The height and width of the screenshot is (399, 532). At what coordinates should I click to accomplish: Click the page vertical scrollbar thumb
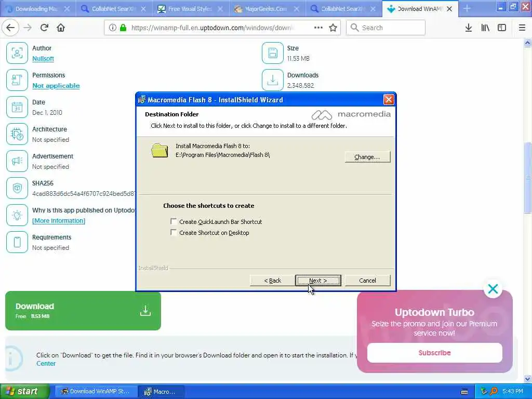pos(527,178)
